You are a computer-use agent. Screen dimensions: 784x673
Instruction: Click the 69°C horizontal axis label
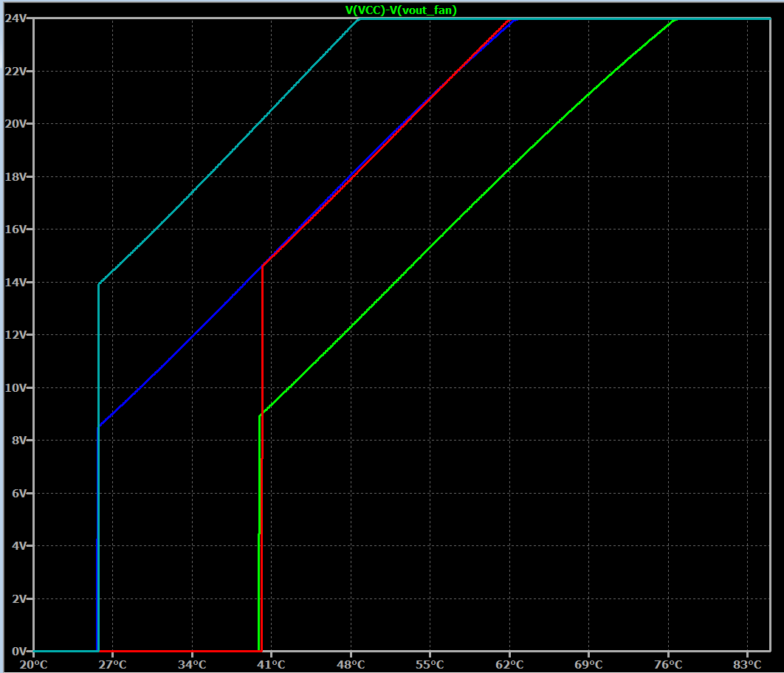coord(588,664)
